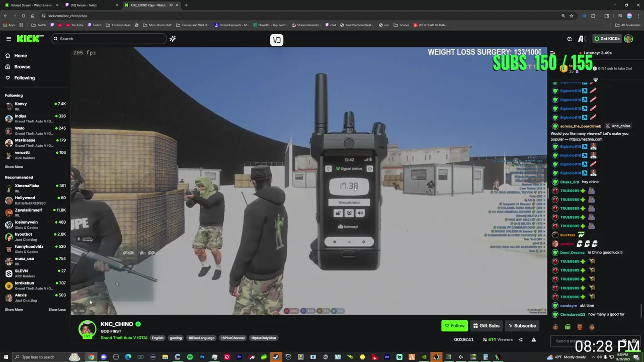Click the 18plusOnlyChat tag
The image size is (644, 362).
coord(264,338)
